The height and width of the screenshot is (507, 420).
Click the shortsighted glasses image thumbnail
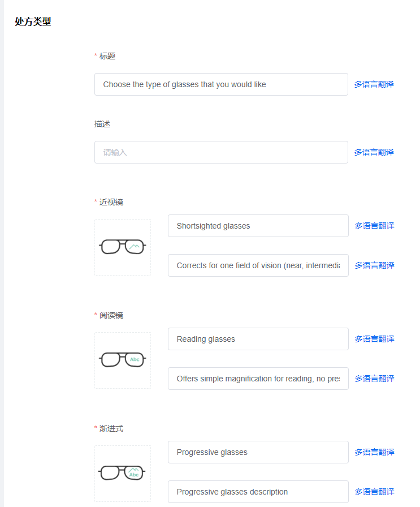(x=123, y=247)
